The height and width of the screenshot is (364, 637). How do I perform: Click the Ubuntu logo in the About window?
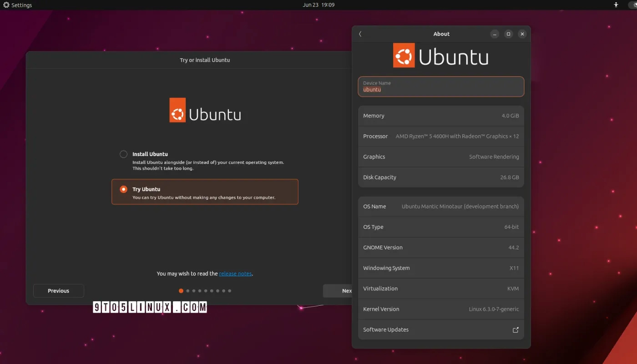coord(404,55)
